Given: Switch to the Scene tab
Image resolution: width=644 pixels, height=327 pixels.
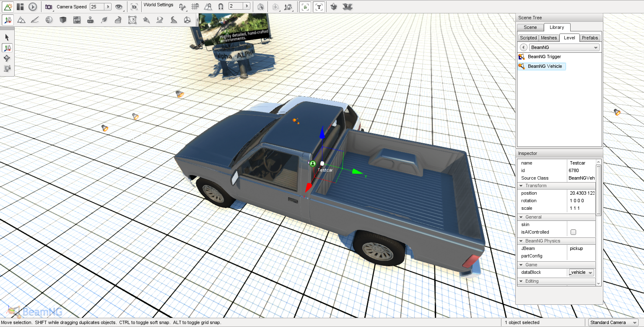Looking at the screenshot, I should pyautogui.click(x=530, y=27).
